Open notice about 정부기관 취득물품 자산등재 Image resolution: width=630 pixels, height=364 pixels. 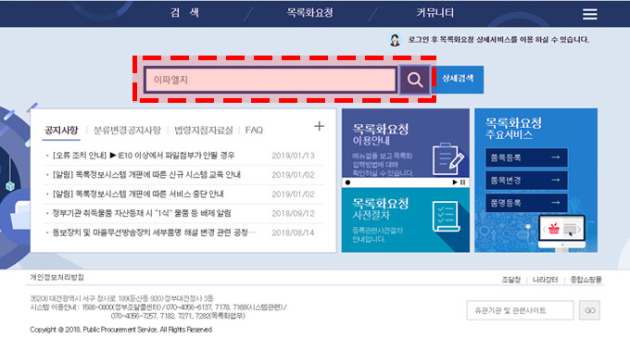pos(142,213)
